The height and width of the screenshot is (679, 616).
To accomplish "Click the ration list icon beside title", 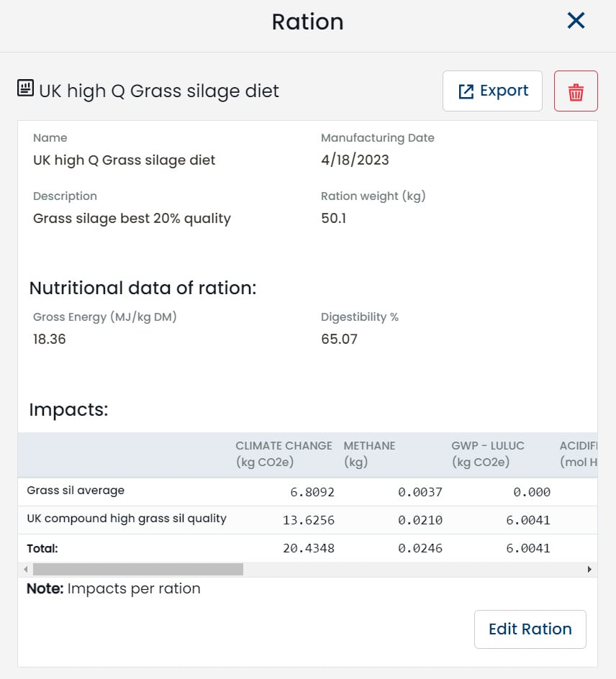I will [26, 88].
